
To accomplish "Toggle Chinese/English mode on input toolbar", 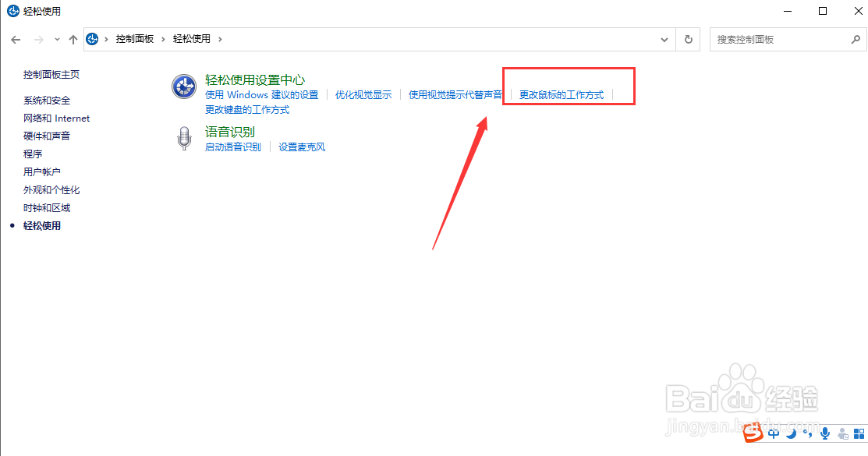I will coord(774,433).
